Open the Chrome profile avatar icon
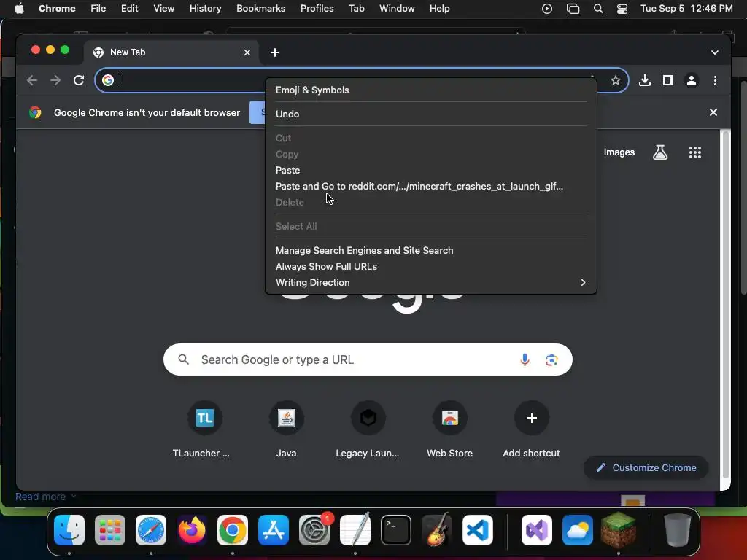The width and height of the screenshot is (747, 560). pos(692,80)
